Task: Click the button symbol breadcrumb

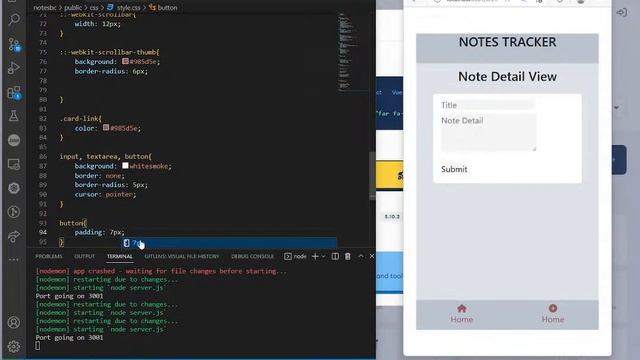Action: [x=163, y=7]
